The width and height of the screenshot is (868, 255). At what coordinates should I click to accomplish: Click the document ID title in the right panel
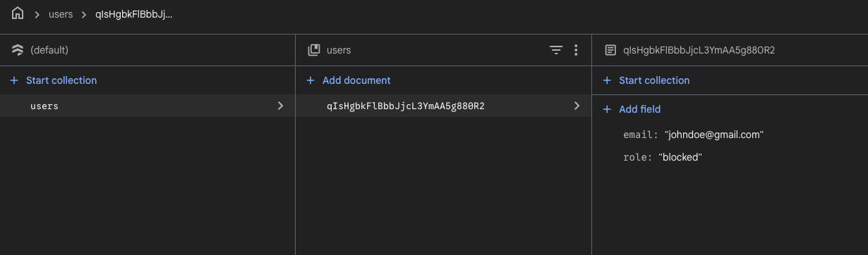(699, 50)
